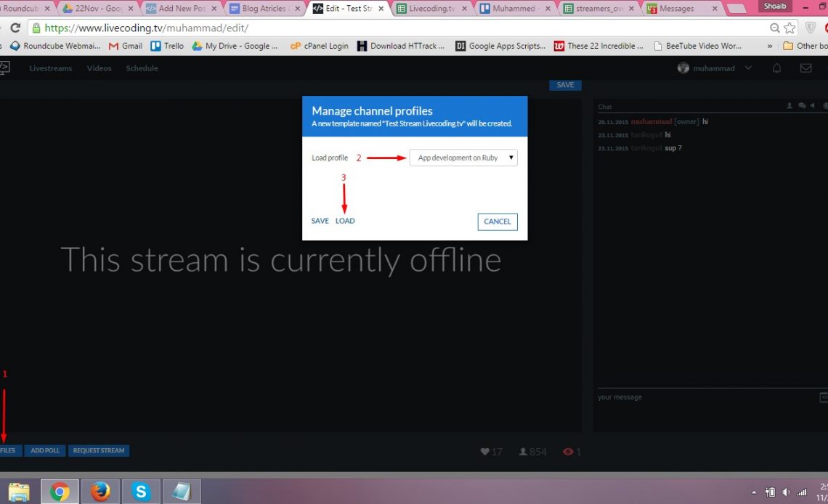Screen dimensions: 828x504
Task: Mute chat sounds with the speaker icon
Action: click(x=812, y=106)
